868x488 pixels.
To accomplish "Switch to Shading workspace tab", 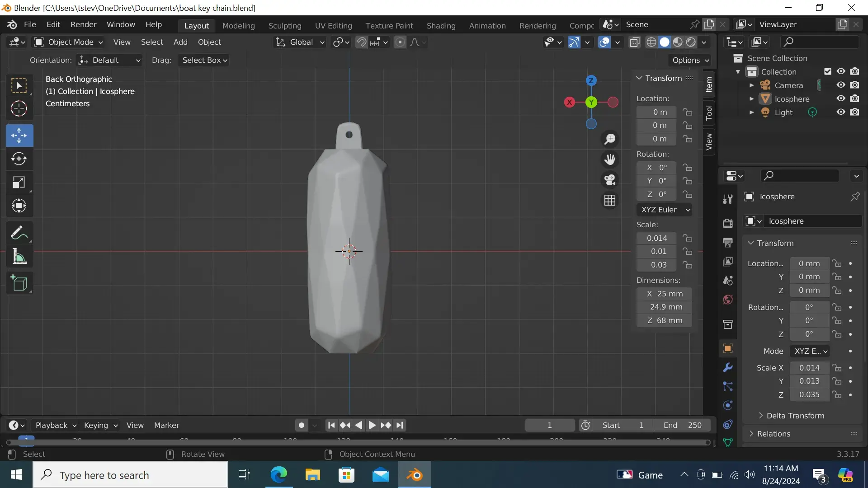I will [x=441, y=26].
